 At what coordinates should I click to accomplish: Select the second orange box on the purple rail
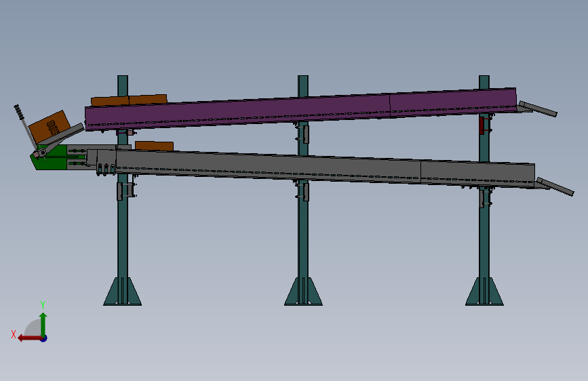coord(148,100)
